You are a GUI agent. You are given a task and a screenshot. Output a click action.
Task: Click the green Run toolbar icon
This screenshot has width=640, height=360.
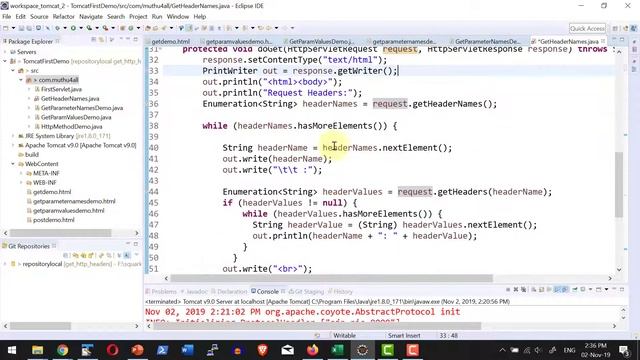click(73, 28)
